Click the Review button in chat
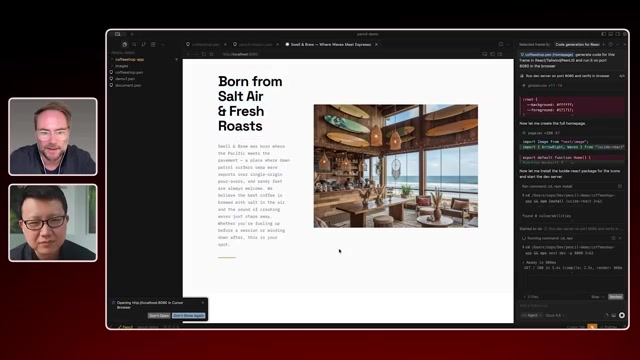 (x=616, y=297)
